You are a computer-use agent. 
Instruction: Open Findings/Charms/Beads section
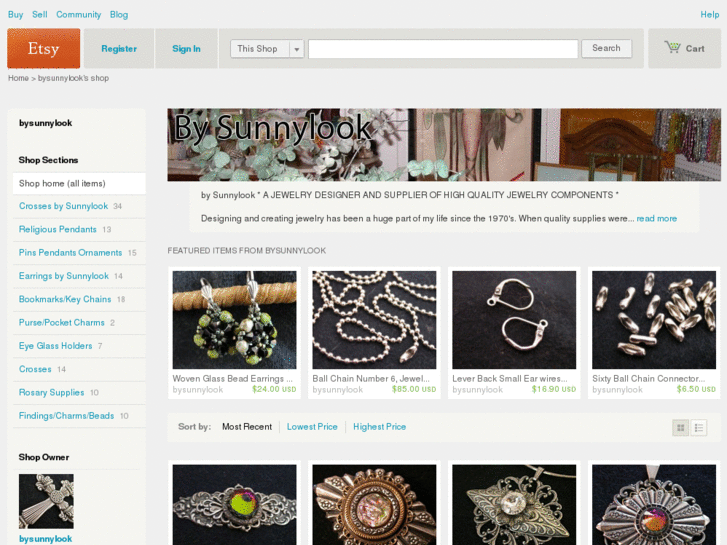pos(66,416)
